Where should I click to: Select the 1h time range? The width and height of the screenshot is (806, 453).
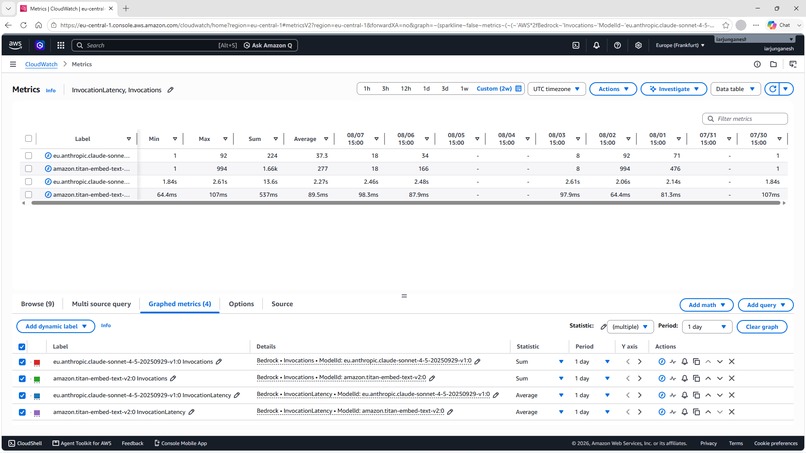[367, 88]
